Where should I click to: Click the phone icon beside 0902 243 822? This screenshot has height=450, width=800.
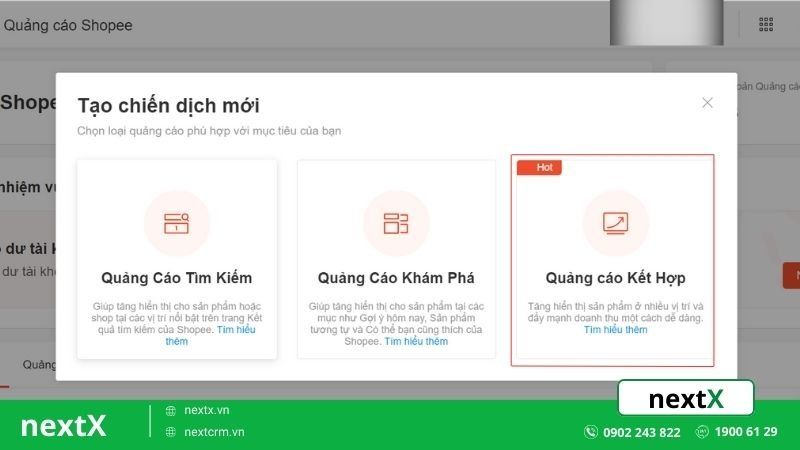point(591,432)
